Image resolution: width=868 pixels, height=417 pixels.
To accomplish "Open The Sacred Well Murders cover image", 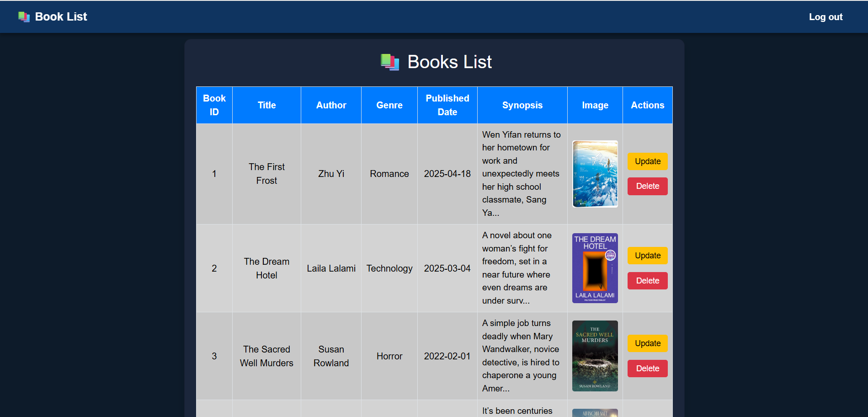I will pos(595,356).
